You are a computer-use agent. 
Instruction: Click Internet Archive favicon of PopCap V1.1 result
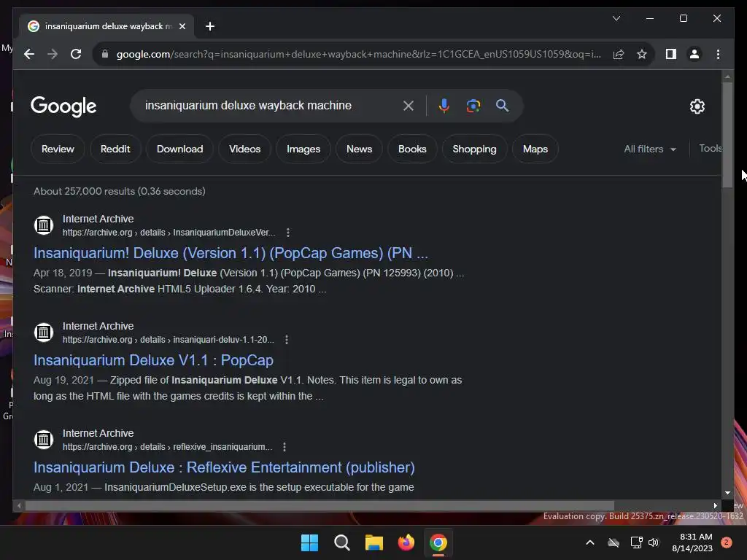click(43, 332)
